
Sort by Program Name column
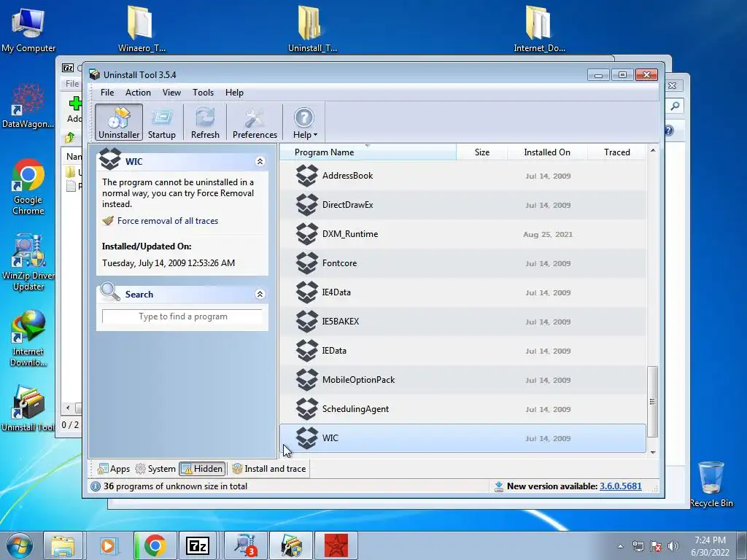point(368,152)
